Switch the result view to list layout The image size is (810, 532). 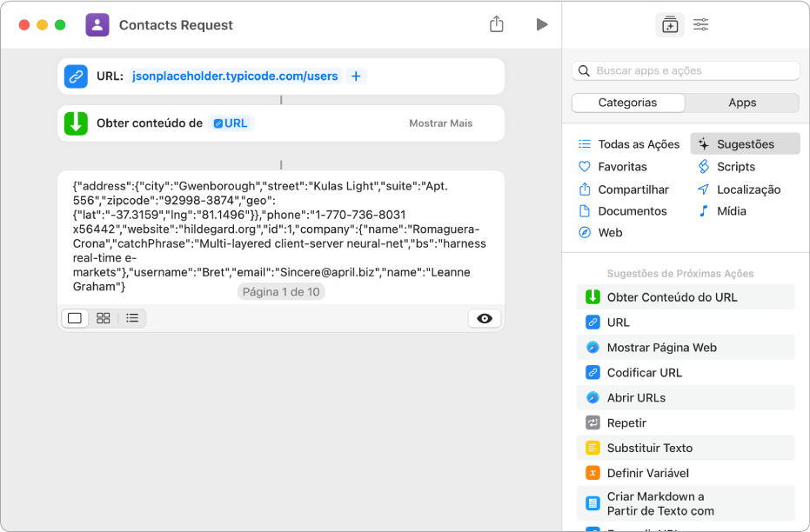pyautogui.click(x=131, y=318)
